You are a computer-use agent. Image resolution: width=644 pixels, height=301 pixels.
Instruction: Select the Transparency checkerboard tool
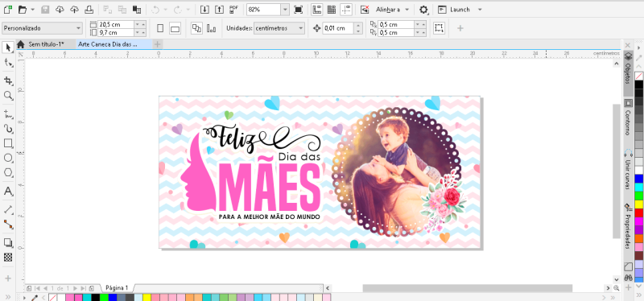point(8,258)
